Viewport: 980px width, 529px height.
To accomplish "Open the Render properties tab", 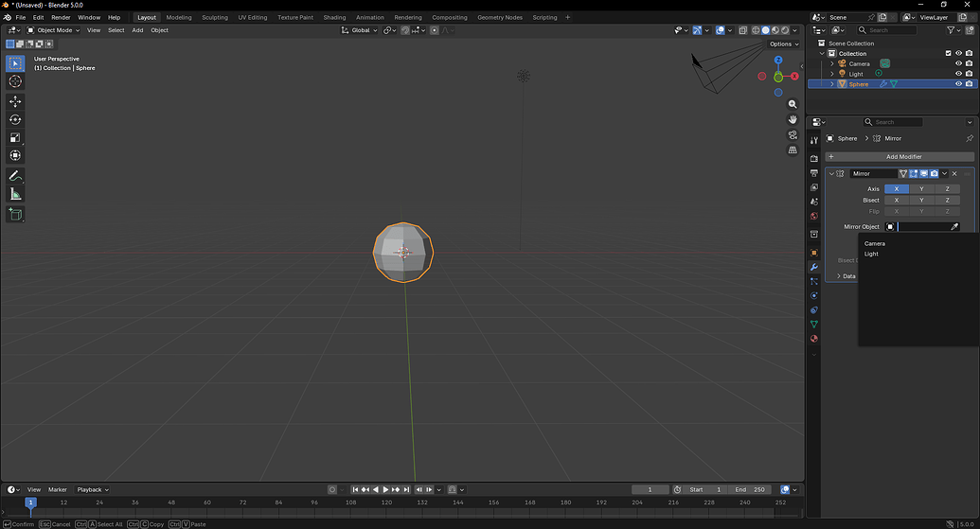I will click(813, 159).
